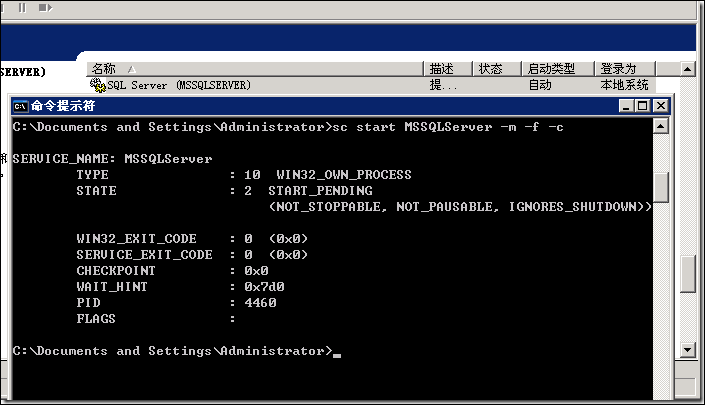The image size is (705, 405).
Task: Click the services list scrollbar thumb
Action: click(688, 274)
